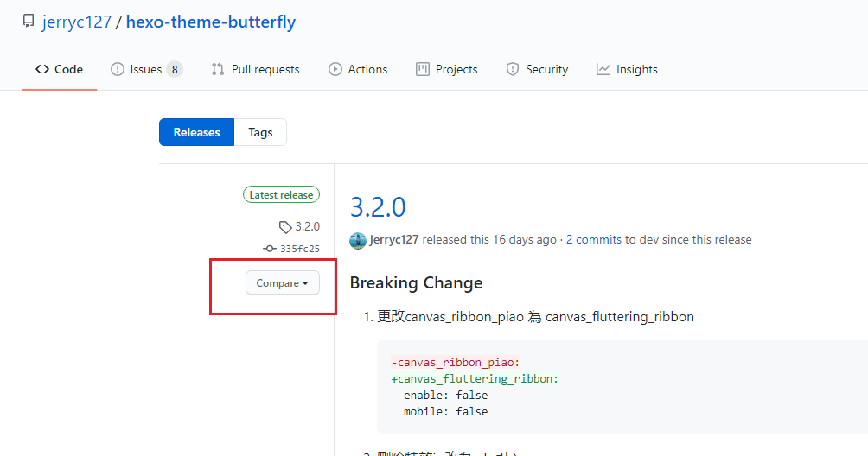Open the jerryc127 owner link in header
This screenshot has height=456, width=868.
77,22
